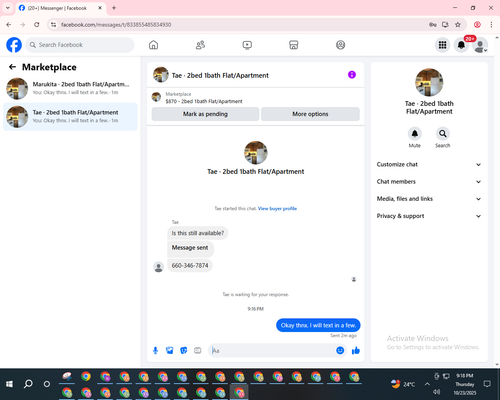The image size is (500, 400).
Task: Select the Tae 2bed 1bath conversation in list
Action: (70, 117)
